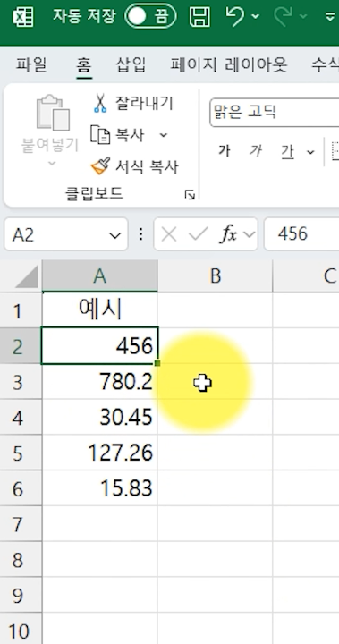Open the 페이지 레이아웃 tab
339x644 pixels.
(x=229, y=64)
